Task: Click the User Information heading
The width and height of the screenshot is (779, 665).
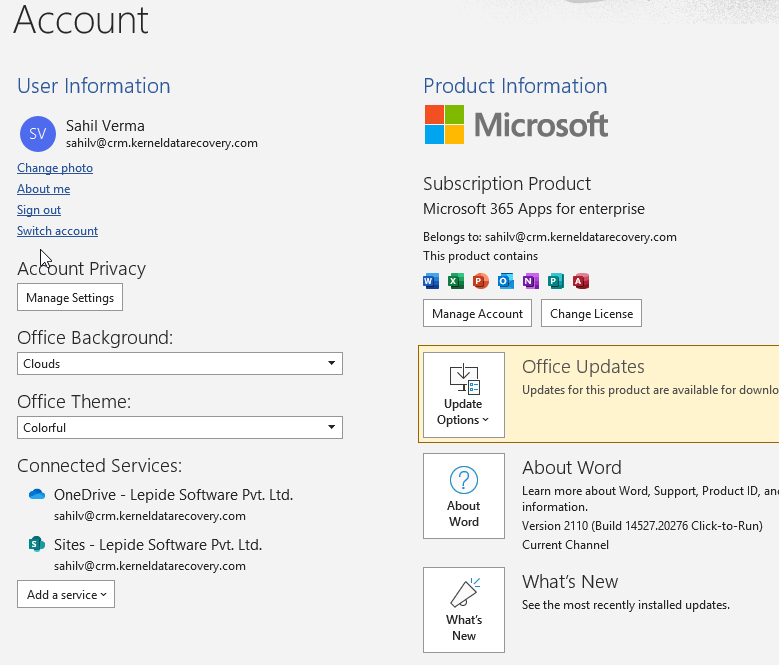Action: point(94,86)
